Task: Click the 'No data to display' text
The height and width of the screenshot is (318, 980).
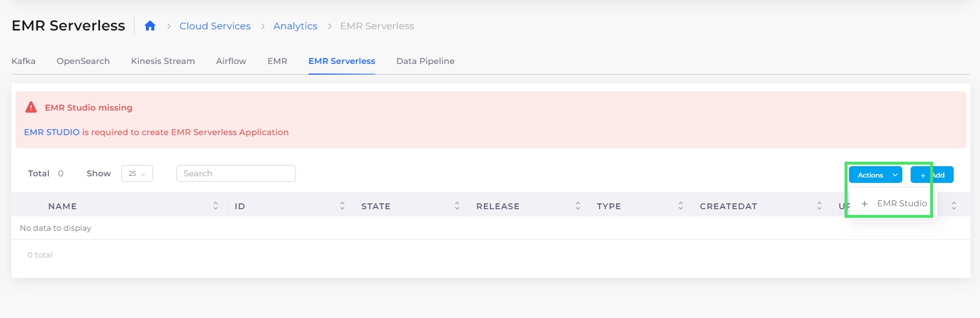Action: pos(56,228)
